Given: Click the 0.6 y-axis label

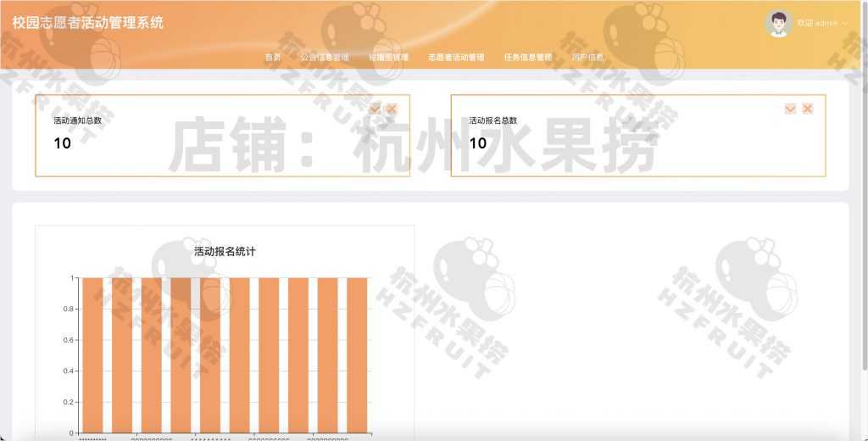Looking at the screenshot, I should [x=68, y=339].
